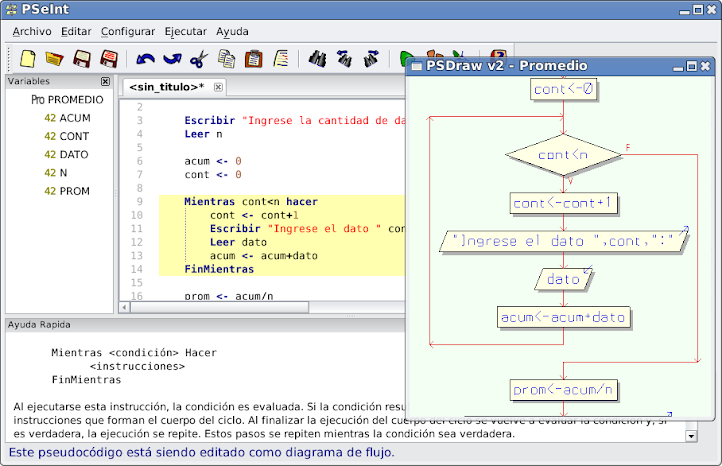
Task: Click the FinMientras keyword on line 14
Action: tap(219, 269)
